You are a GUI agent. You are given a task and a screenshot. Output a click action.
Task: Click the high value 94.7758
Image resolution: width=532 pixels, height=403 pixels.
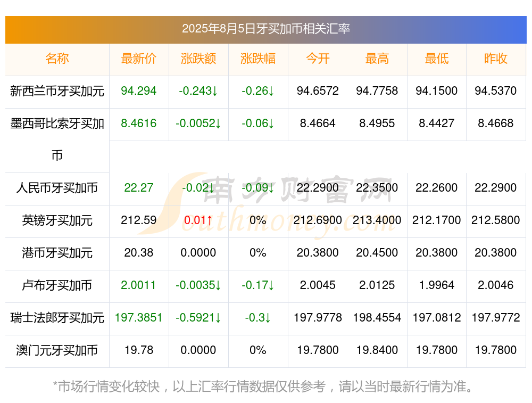point(377,91)
